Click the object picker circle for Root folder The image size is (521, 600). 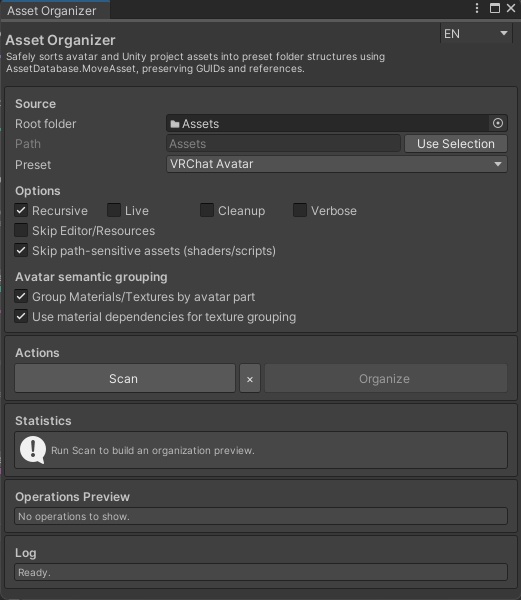[498, 123]
